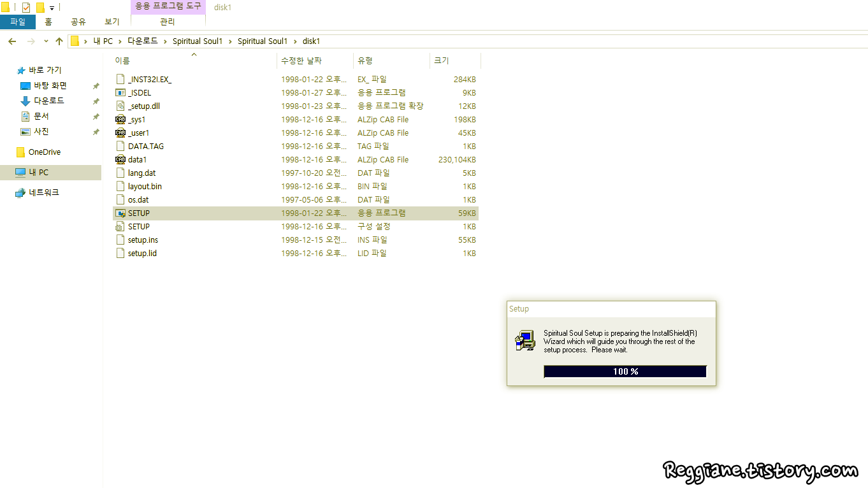868x488 pixels.
Task: Switch to the 공유 ribbon tab
Action: click(78, 22)
